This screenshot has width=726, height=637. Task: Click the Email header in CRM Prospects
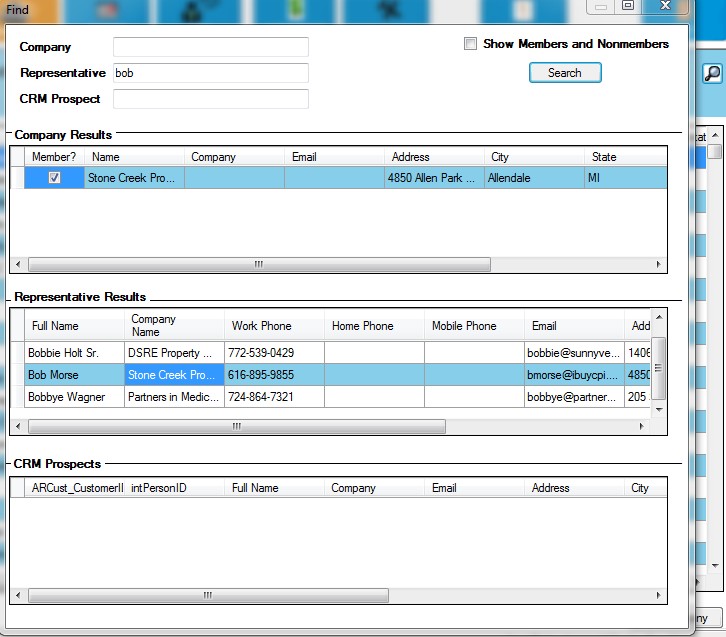click(474, 488)
